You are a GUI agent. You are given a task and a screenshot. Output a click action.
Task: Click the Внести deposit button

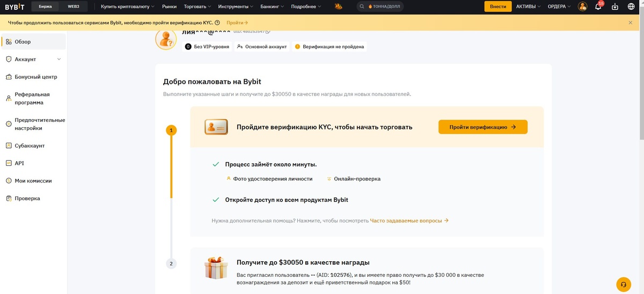498,6
